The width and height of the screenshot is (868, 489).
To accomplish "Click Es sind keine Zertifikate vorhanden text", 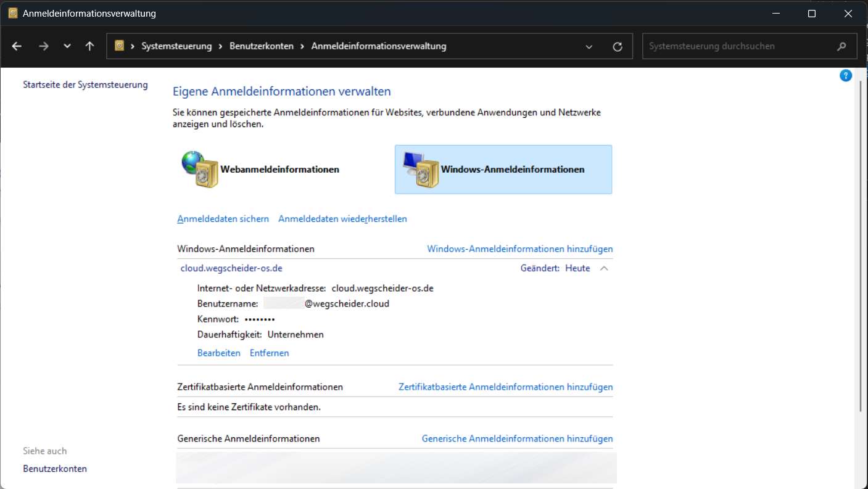I will coord(249,407).
